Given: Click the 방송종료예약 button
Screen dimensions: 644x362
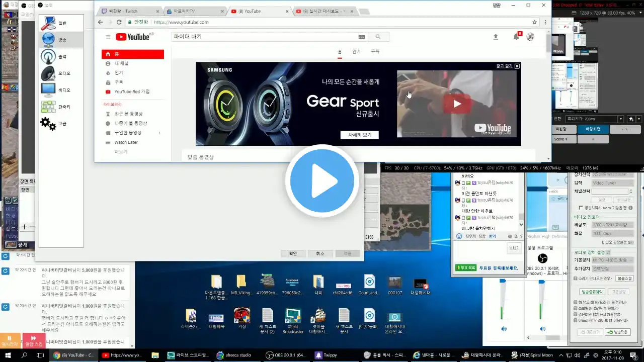Looking at the screenshot, I should coord(592,292).
